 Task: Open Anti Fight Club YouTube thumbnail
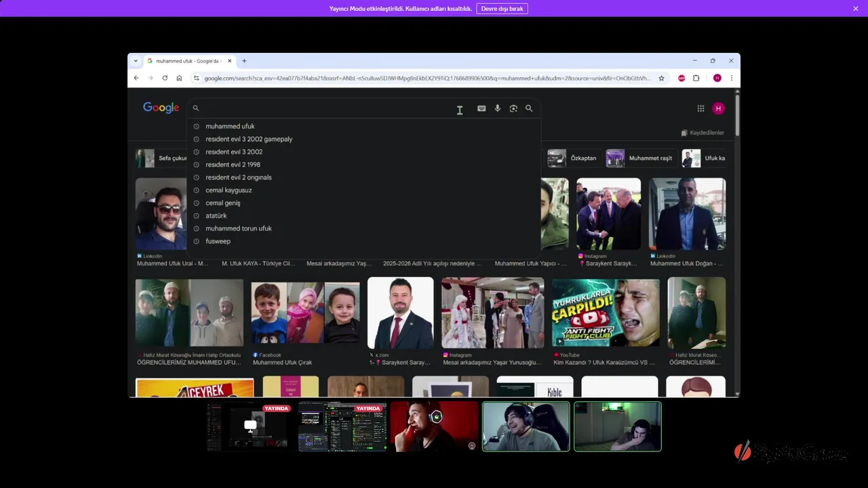pos(606,313)
